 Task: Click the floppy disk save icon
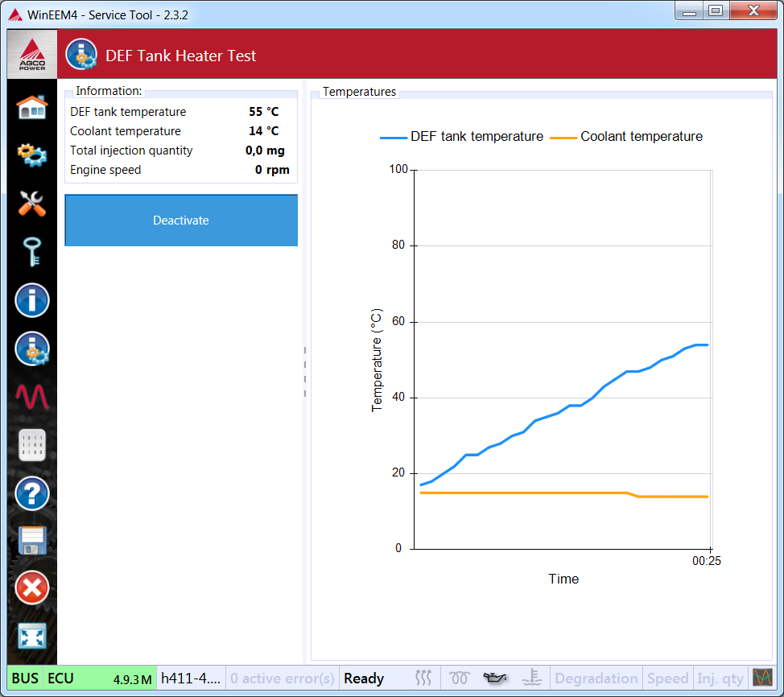tap(32, 541)
